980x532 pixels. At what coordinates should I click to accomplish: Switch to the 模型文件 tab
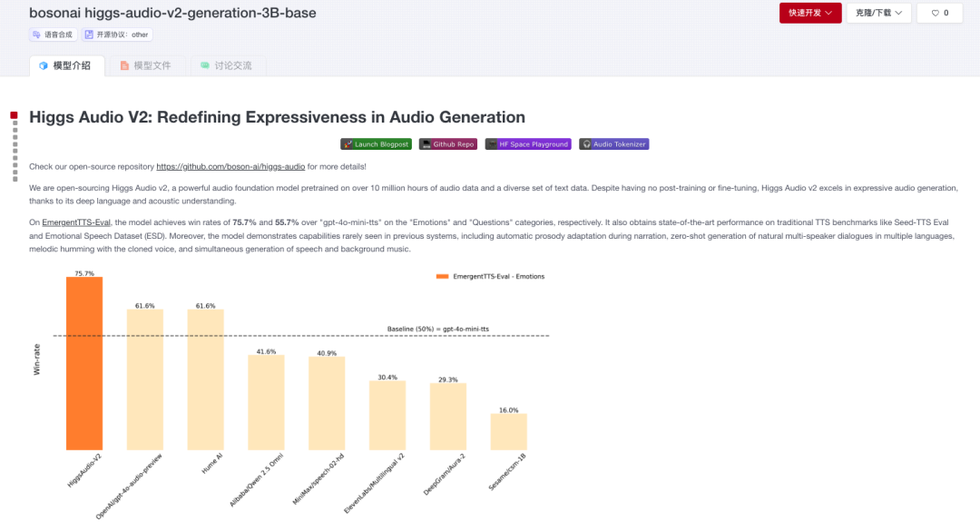point(145,65)
